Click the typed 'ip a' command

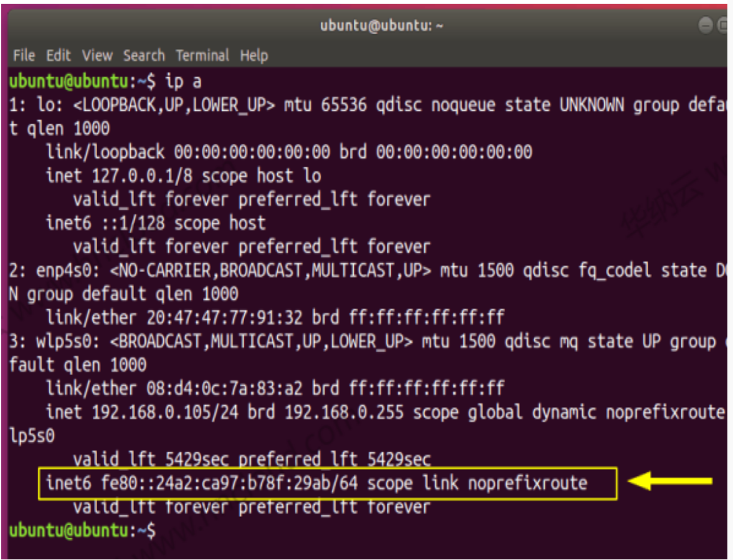183,82
